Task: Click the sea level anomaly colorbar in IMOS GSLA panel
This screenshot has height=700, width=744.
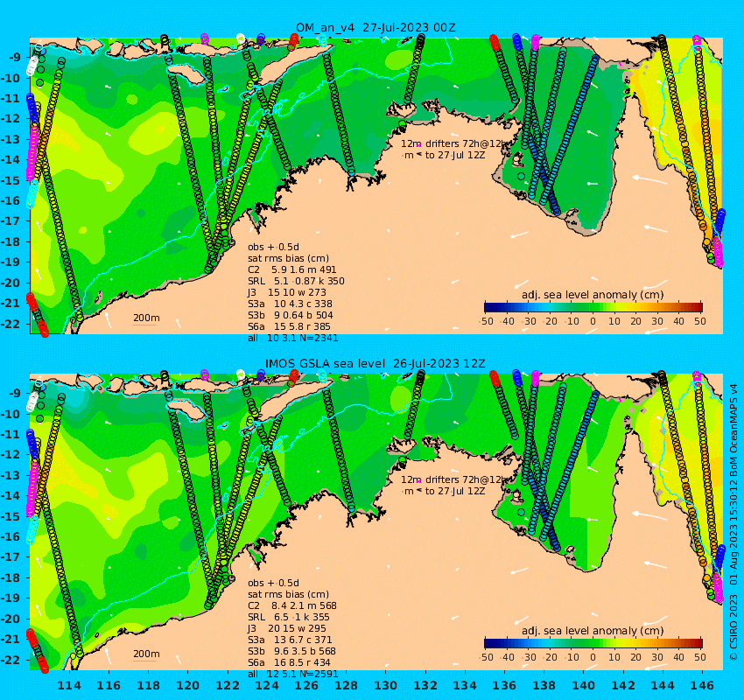Action: [x=593, y=643]
